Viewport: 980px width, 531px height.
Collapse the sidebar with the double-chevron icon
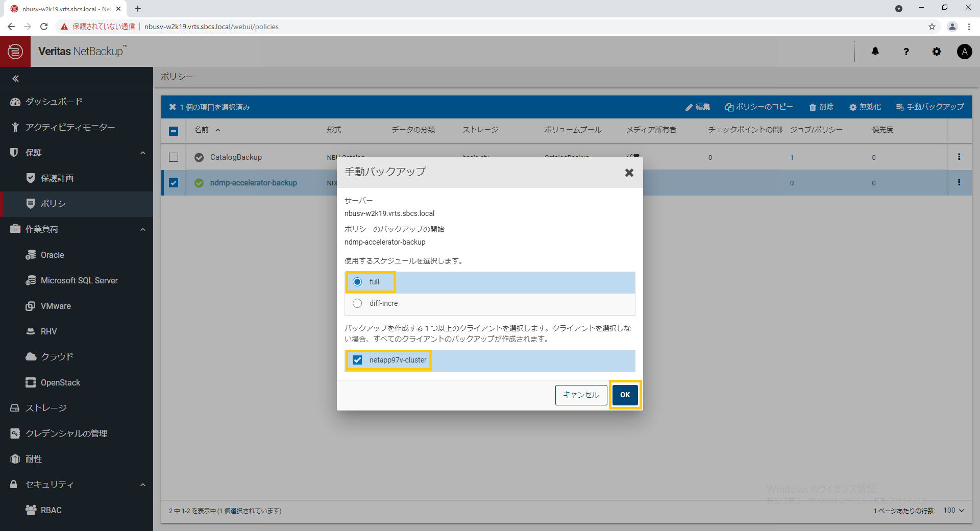tap(15, 79)
